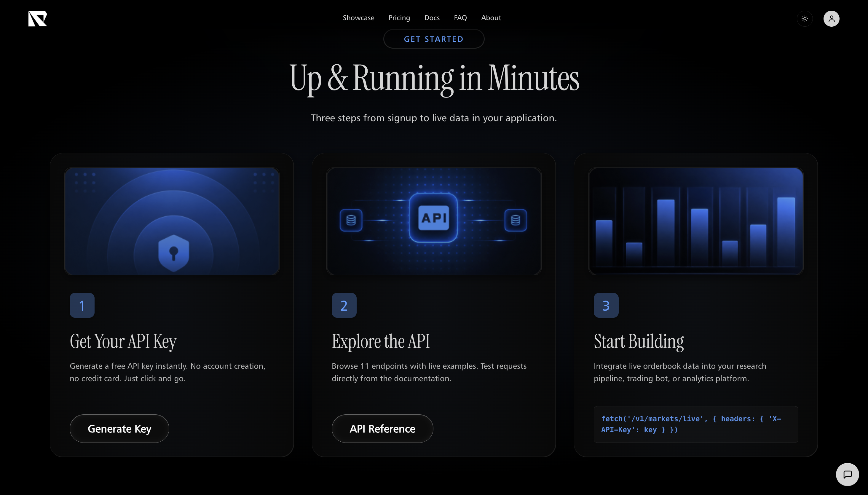Go to the Pricing page

coord(399,18)
